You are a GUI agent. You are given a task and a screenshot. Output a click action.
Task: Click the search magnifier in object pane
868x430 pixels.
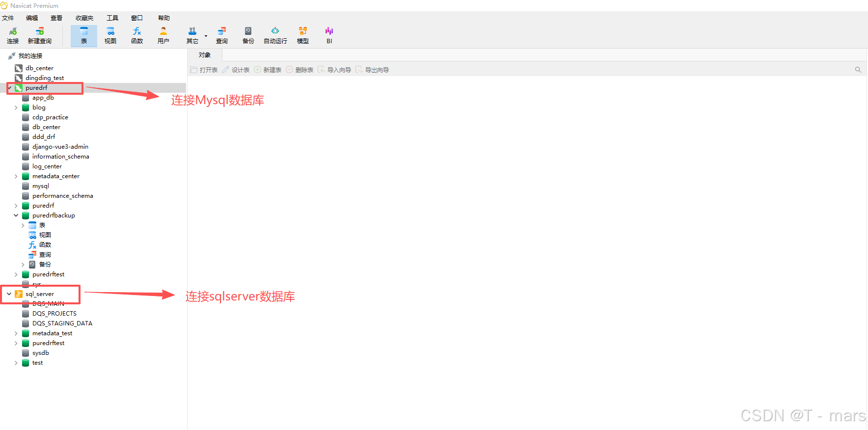point(858,70)
